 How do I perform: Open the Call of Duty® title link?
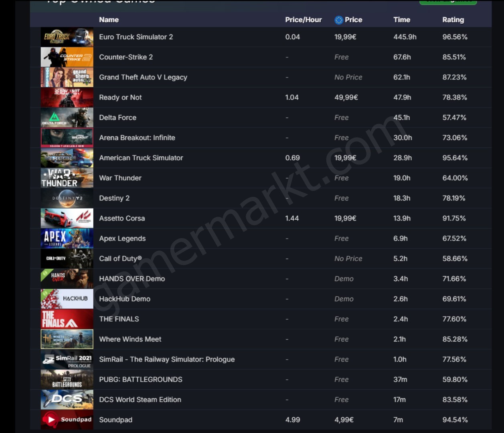click(x=120, y=259)
